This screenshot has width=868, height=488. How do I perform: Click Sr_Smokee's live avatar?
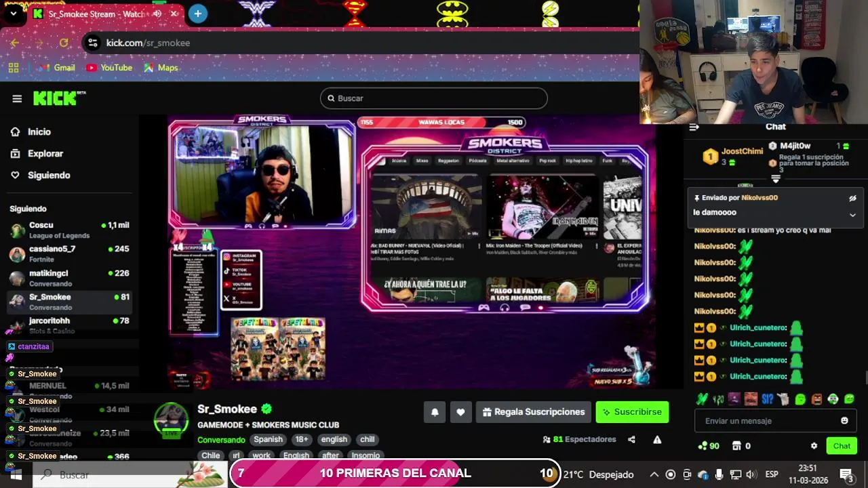tap(171, 420)
